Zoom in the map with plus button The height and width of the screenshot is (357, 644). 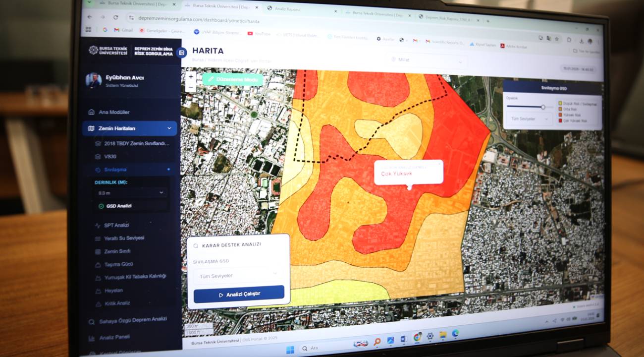click(191, 77)
